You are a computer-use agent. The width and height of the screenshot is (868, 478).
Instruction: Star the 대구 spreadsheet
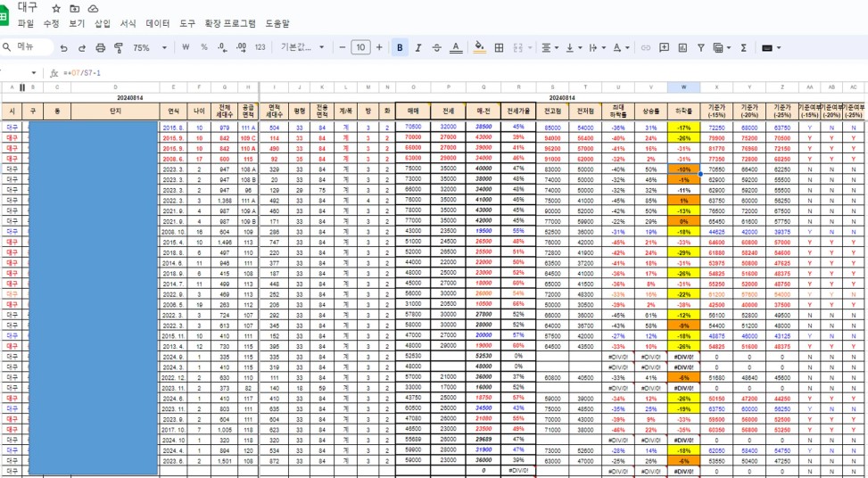point(56,8)
